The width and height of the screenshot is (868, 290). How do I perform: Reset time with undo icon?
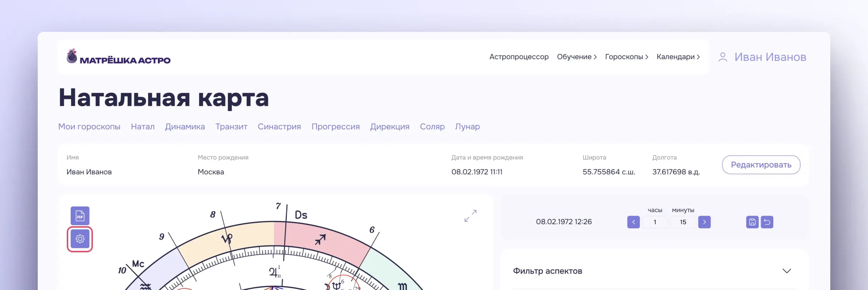(x=767, y=222)
